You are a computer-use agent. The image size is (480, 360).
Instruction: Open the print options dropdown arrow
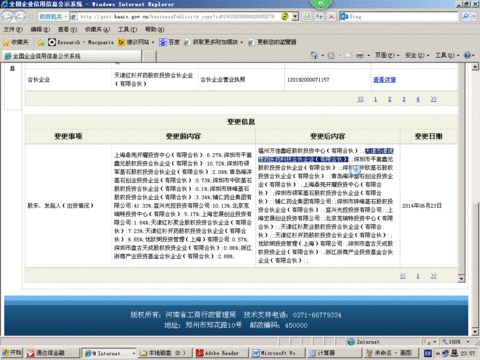(368, 55)
